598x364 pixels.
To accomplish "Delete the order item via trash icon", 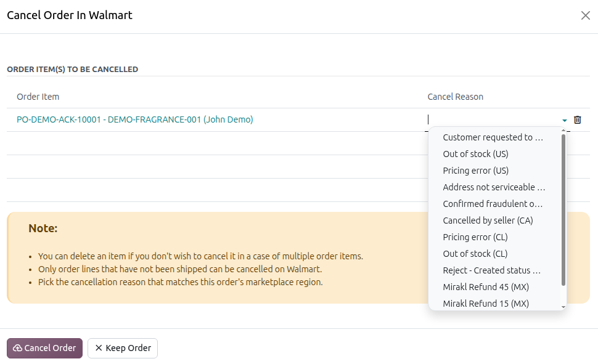I will coord(578,119).
